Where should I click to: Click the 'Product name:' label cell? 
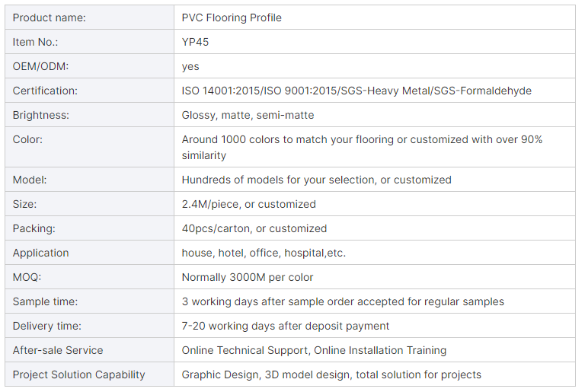pos(49,18)
